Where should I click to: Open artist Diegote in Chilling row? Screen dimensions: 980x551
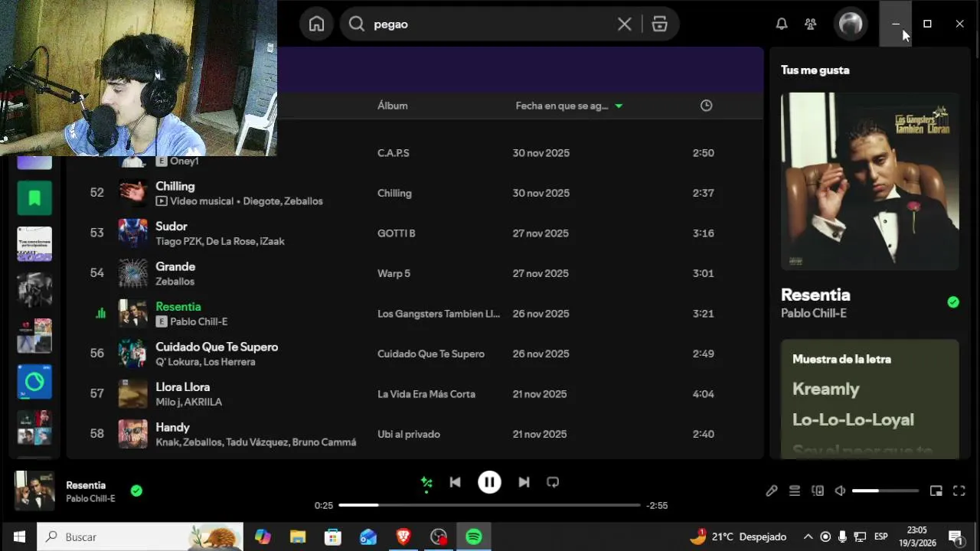pyautogui.click(x=261, y=201)
